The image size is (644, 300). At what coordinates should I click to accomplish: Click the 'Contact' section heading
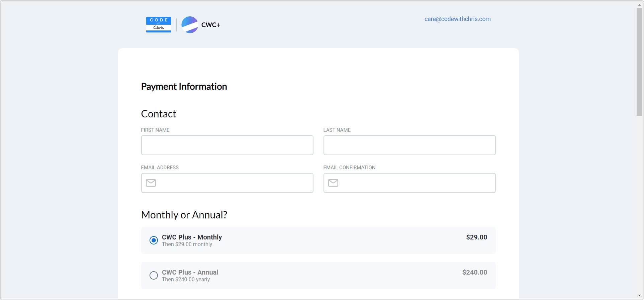[159, 114]
